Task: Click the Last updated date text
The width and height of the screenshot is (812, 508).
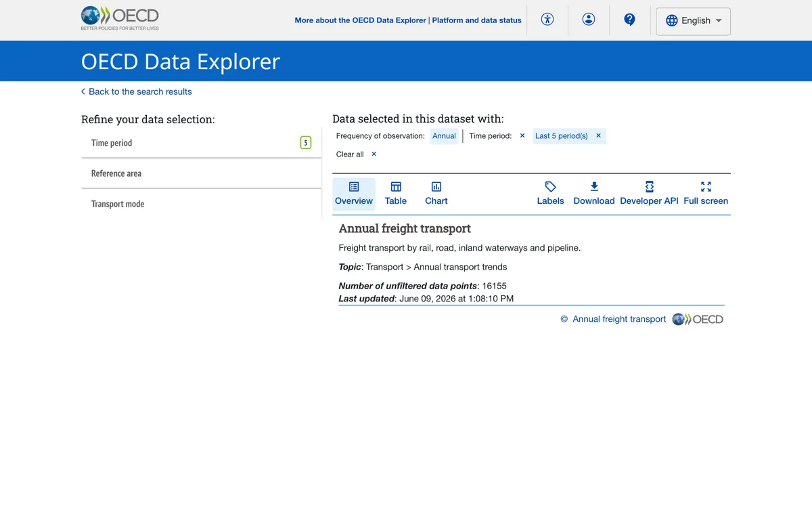Action: pyautogui.click(x=426, y=299)
